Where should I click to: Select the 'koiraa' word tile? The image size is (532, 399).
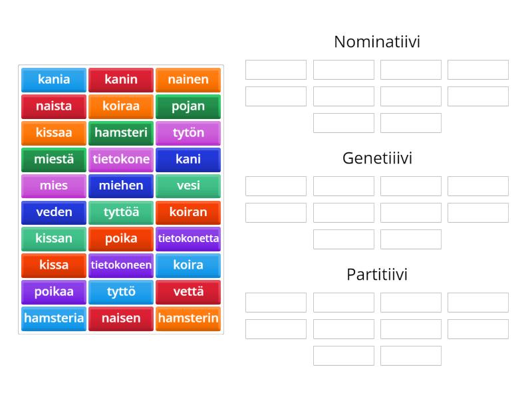click(x=121, y=106)
